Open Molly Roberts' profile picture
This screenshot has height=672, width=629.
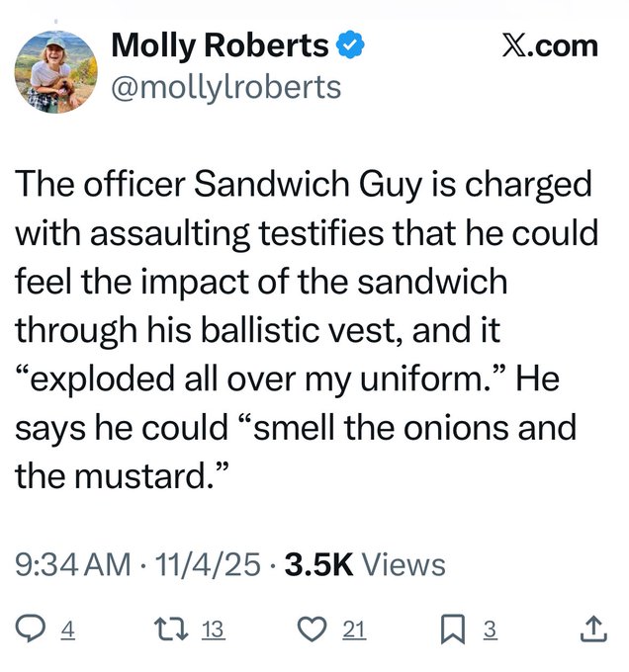coord(55,69)
